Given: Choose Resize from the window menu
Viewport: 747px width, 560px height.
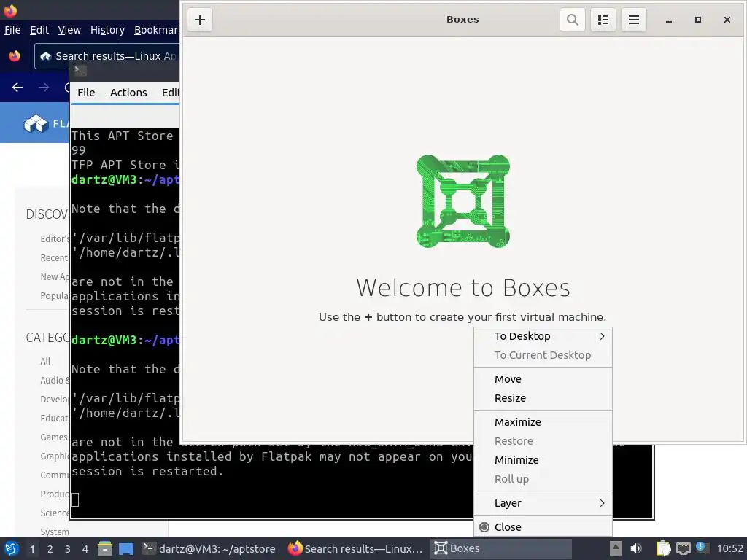Looking at the screenshot, I should tap(543, 398).
